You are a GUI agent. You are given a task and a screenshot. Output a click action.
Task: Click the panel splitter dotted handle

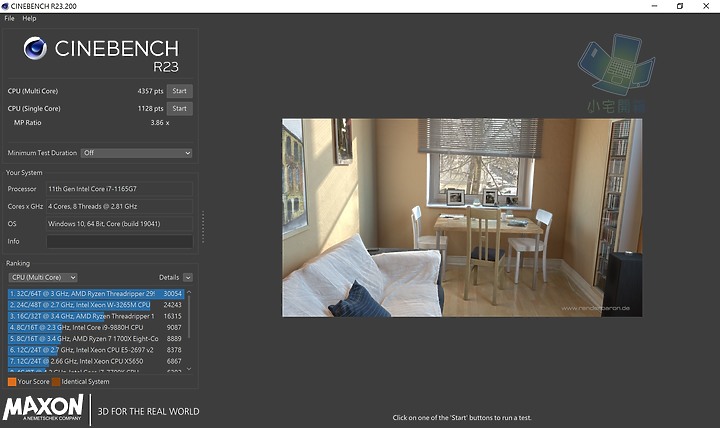(202, 227)
